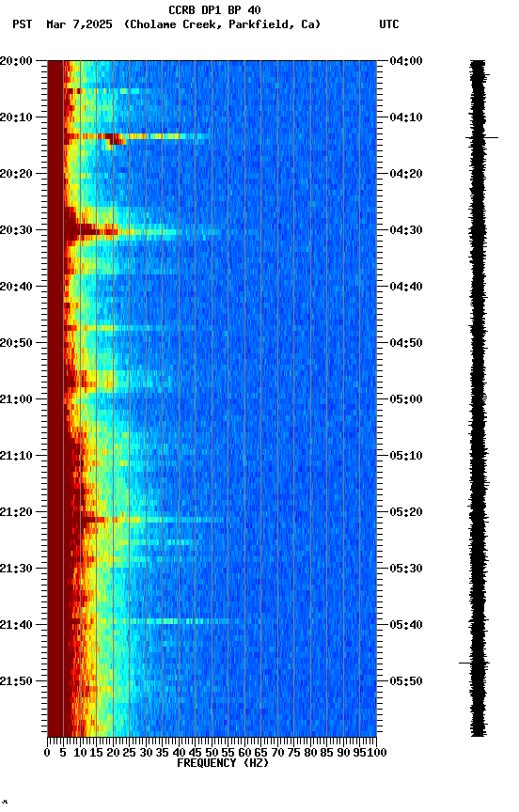This screenshot has width=519, height=812.
Task: Click the 05:30 UTC time label
Action: coord(406,570)
